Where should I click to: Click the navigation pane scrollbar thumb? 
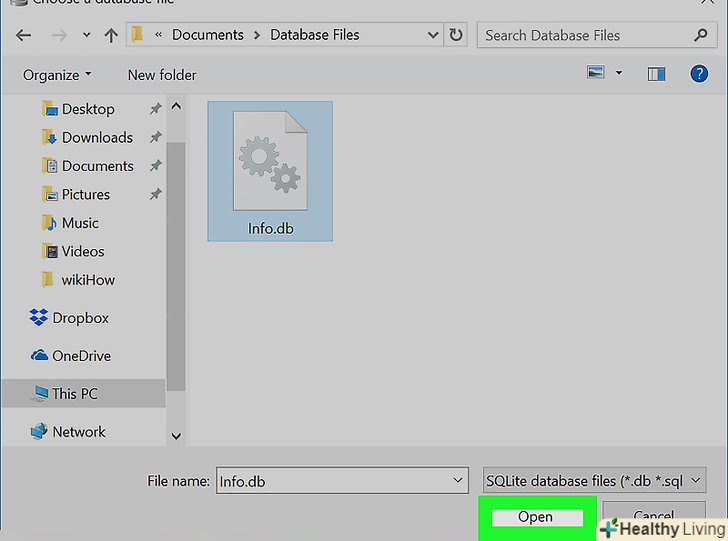click(176, 267)
